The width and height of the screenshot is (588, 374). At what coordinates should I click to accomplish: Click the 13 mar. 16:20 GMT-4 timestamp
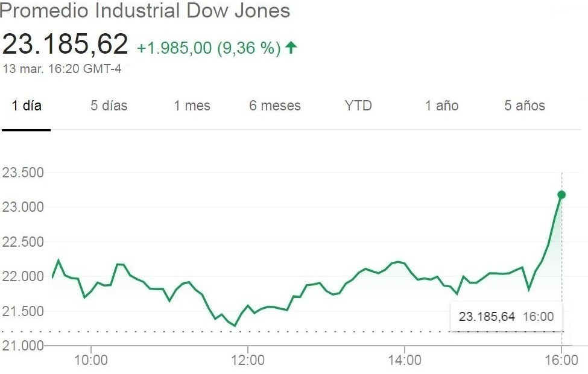pos(62,69)
